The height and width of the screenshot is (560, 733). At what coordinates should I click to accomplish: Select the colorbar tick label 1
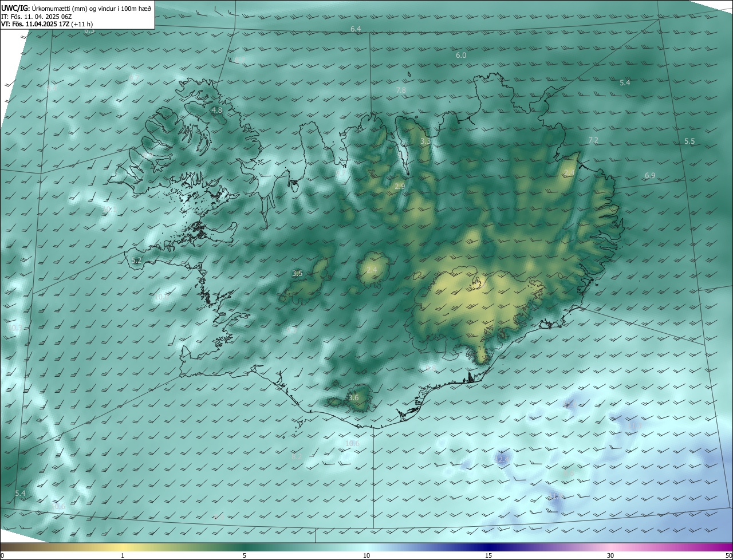(123, 555)
